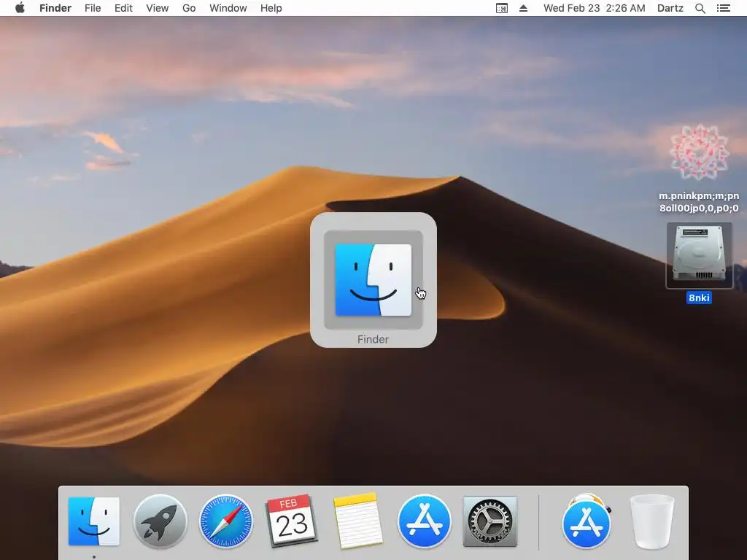Click the large Finder icon in app switcher
Screen dimensions: 747x560
point(373,279)
